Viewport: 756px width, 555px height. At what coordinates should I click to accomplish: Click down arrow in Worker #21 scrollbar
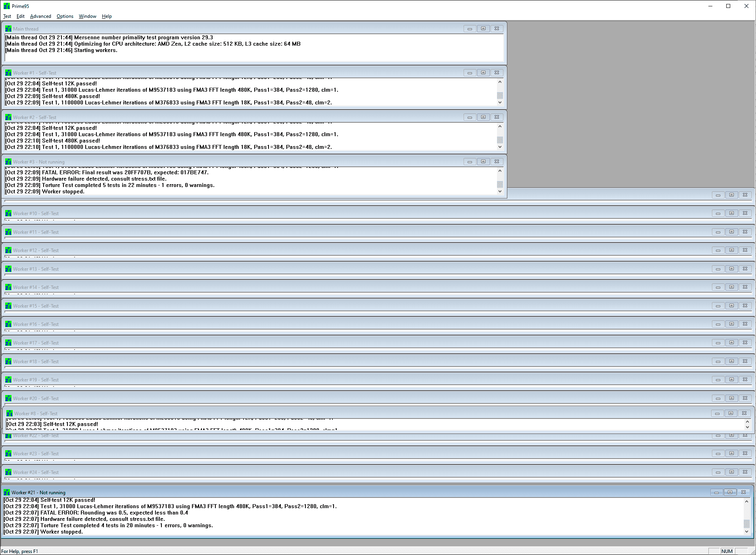tap(746, 531)
